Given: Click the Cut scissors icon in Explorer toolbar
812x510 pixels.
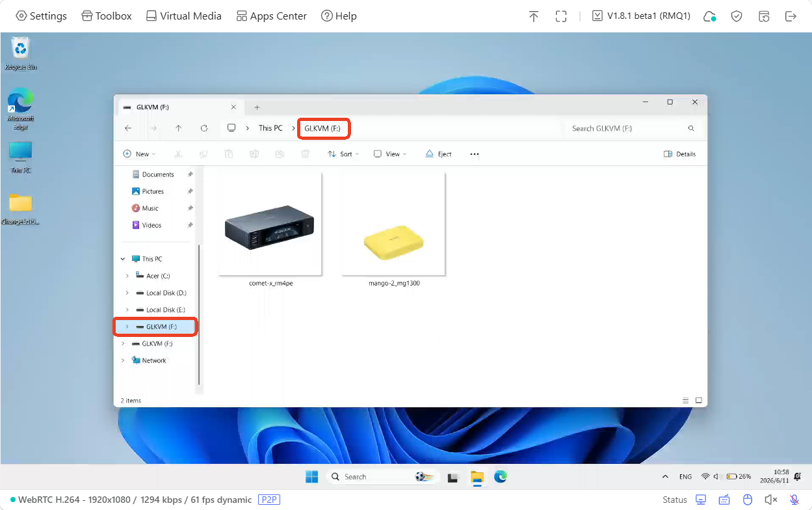Looking at the screenshot, I should click(178, 154).
